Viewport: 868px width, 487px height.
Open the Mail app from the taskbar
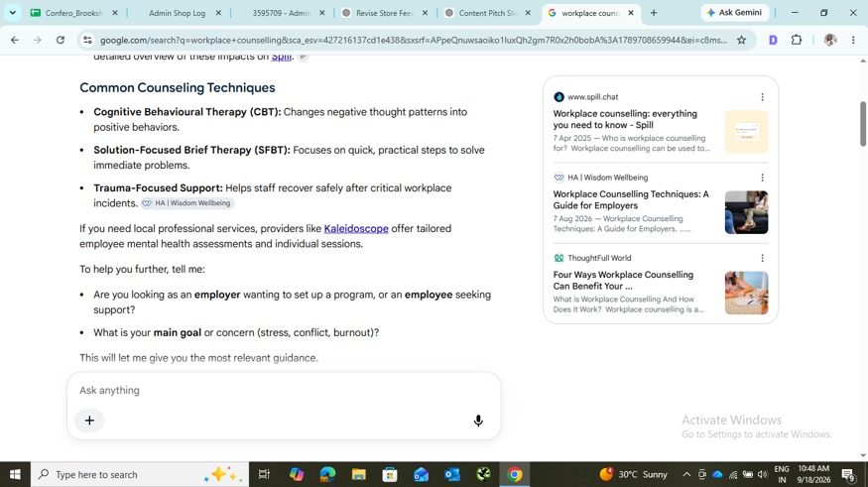pos(421,474)
